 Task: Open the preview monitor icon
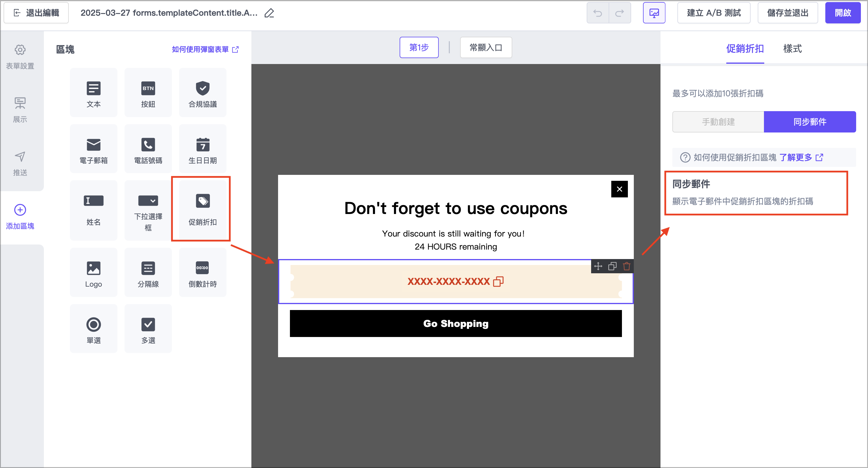[x=654, y=13]
